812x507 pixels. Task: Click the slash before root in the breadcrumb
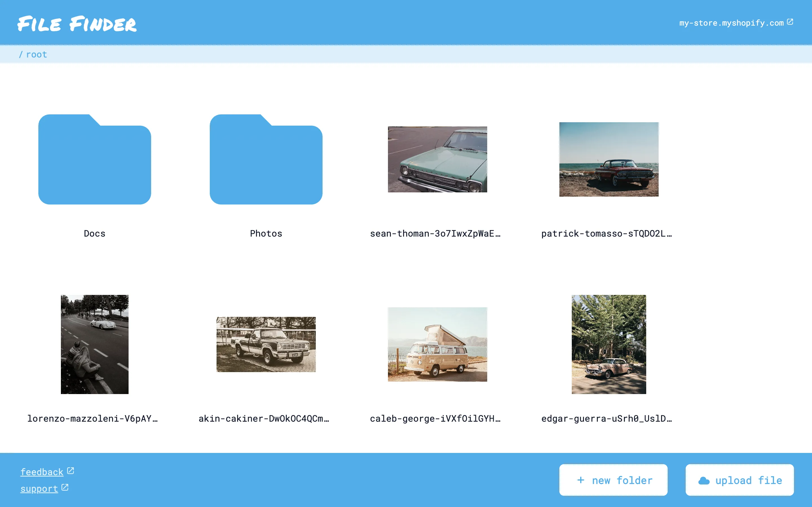point(21,54)
